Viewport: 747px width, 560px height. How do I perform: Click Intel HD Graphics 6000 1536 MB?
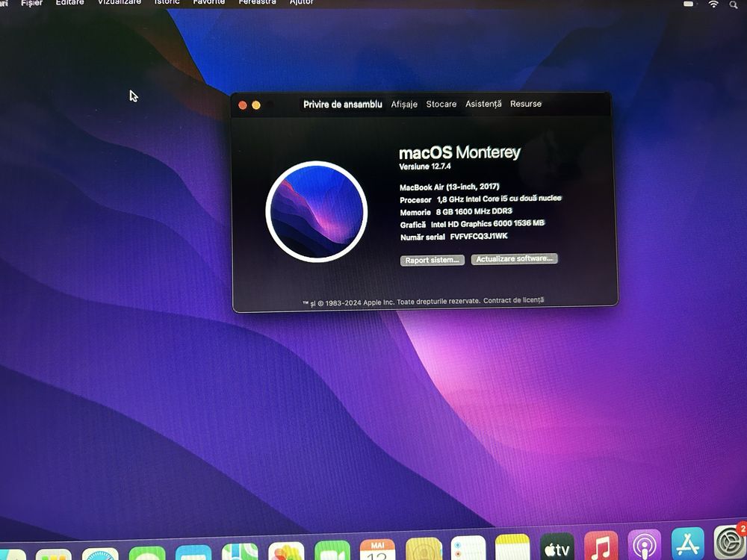(x=487, y=223)
